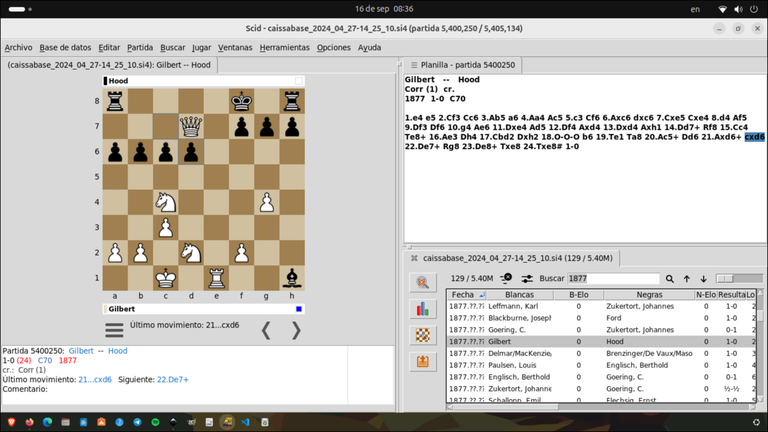
Task: Click the game list tab icon
Action: (414, 258)
